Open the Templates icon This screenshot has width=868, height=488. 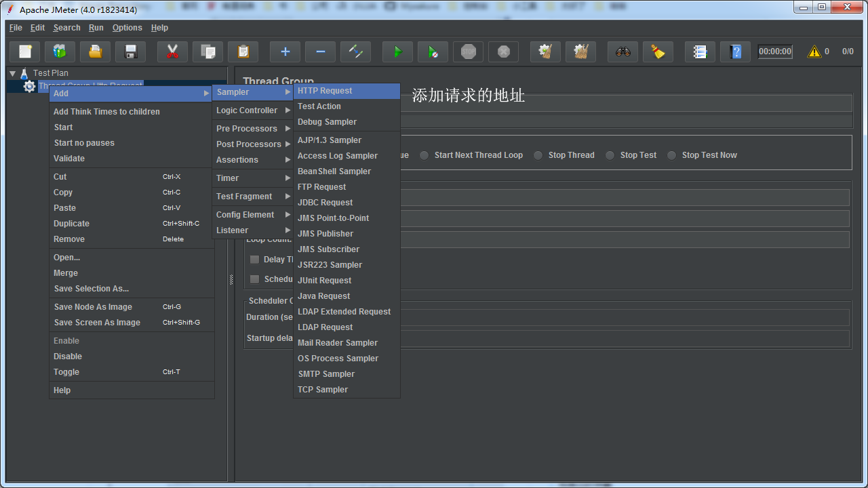tap(60, 52)
